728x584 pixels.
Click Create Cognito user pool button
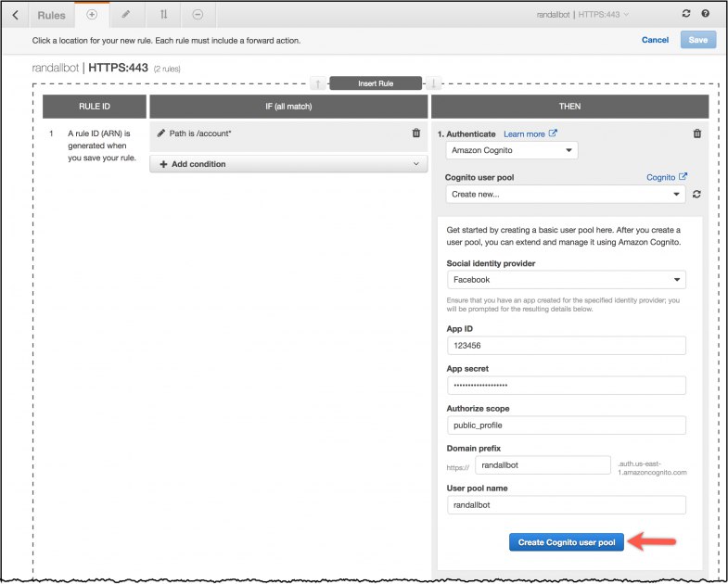click(567, 542)
